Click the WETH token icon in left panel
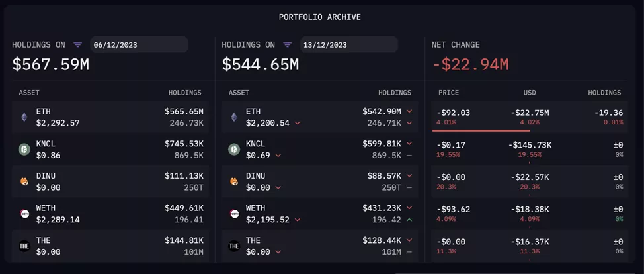The height and width of the screenshot is (274, 644). (x=24, y=214)
